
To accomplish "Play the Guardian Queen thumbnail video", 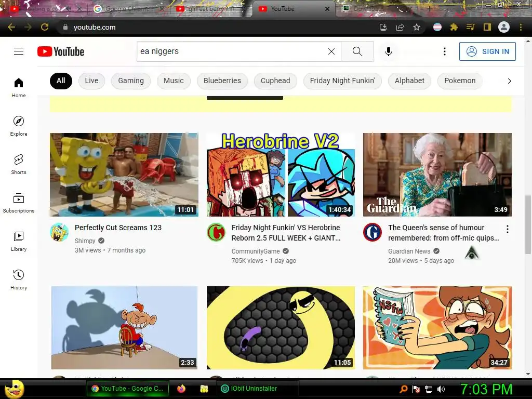I will (437, 175).
